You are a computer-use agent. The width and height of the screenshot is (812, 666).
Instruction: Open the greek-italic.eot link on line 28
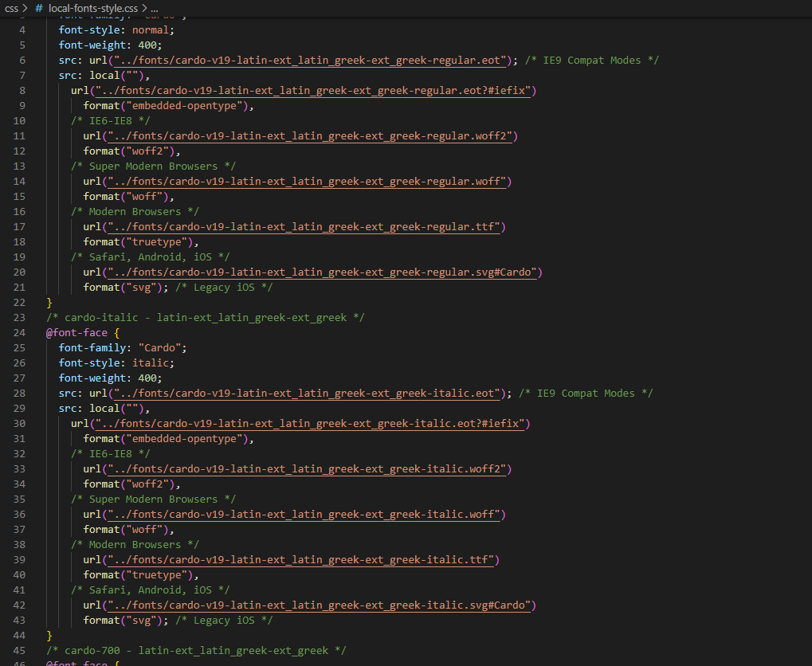click(308, 394)
